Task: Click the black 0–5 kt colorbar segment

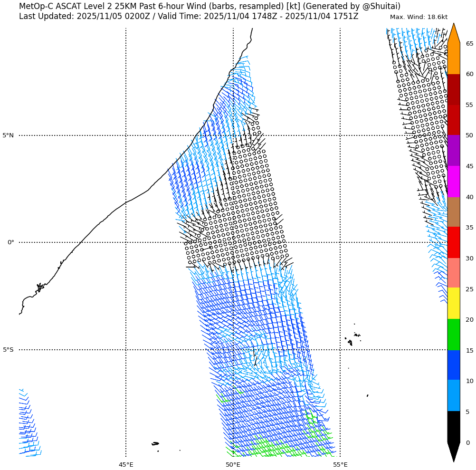Action: pos(454,426)
